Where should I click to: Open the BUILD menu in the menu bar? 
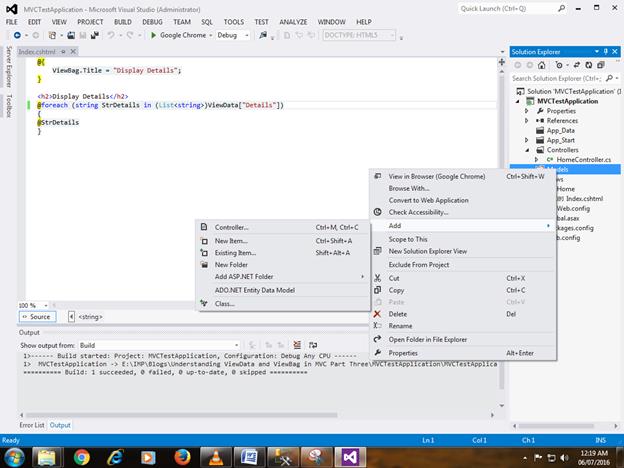click(122, 21)
